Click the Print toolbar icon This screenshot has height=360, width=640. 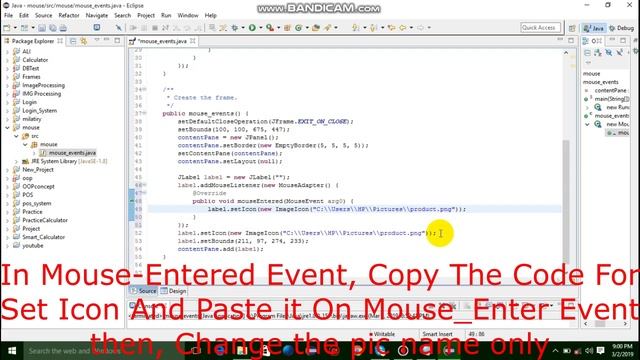click(63, 28)
